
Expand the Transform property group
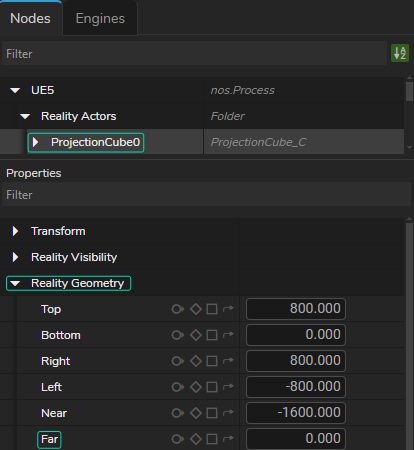pyautogui.click(x=15, y=231)
